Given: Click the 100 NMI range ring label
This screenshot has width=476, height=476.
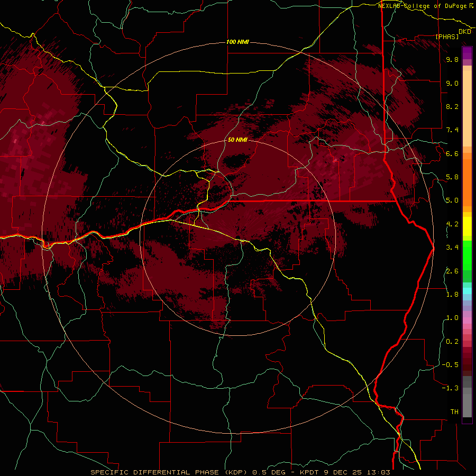Looking at the screenshot, I should [x=237, y=42].
